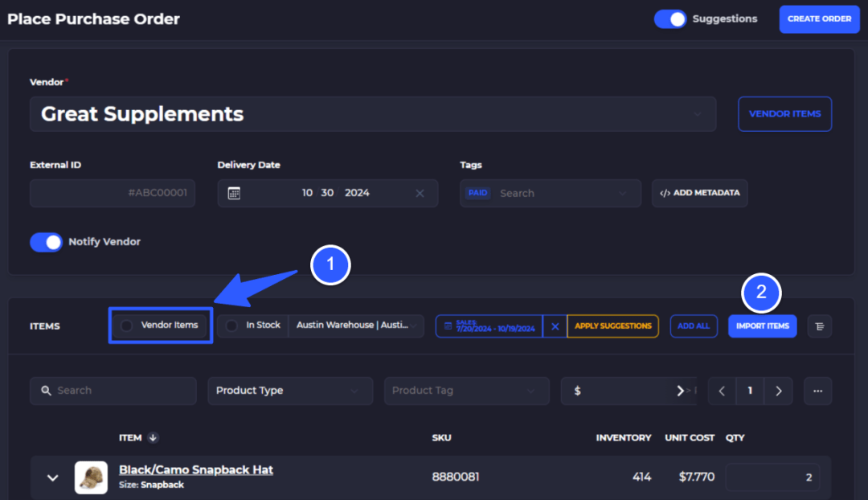Expand the Black/Camo Snapback Hat row

(x=52, y=477)
